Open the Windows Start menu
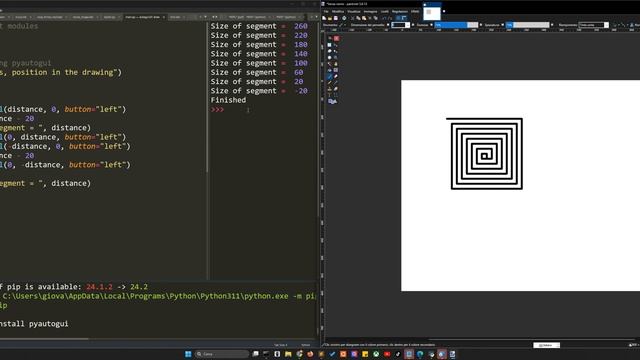Image resolution: width=640 pixels, height=360 pixels. coord(188,354)
